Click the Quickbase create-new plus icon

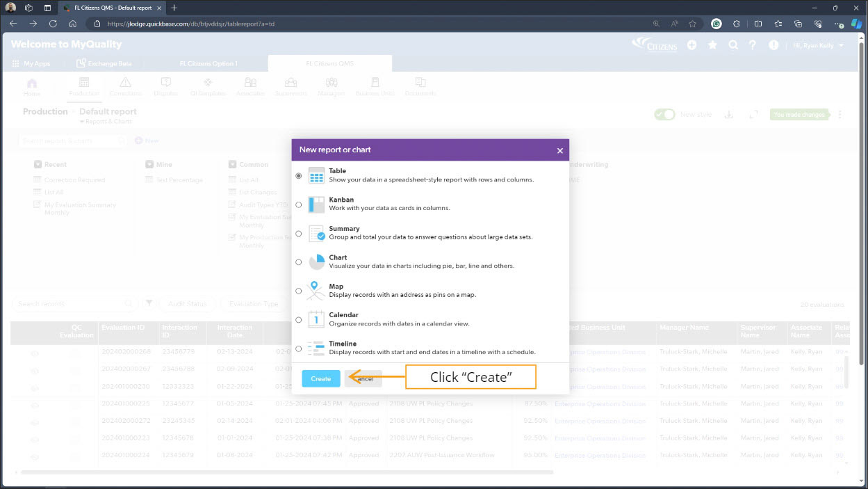[x=691, y=45]
